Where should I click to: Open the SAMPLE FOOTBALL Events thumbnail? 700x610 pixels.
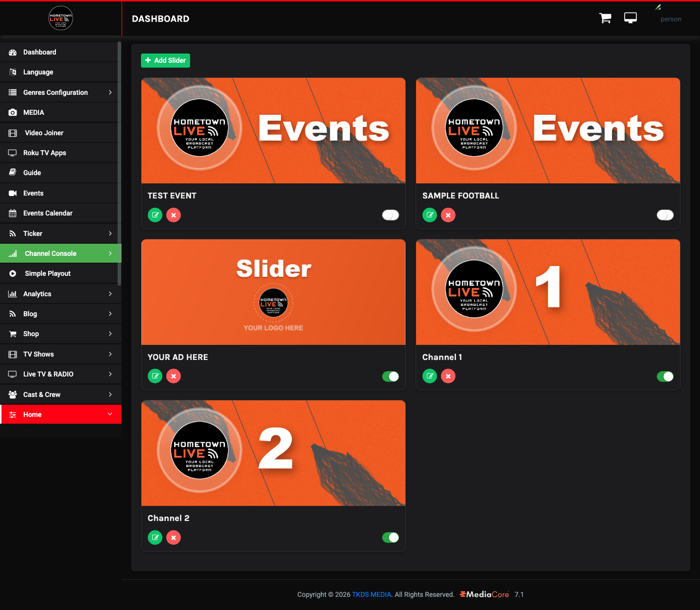pyautogui.click(x=548, y=130)
